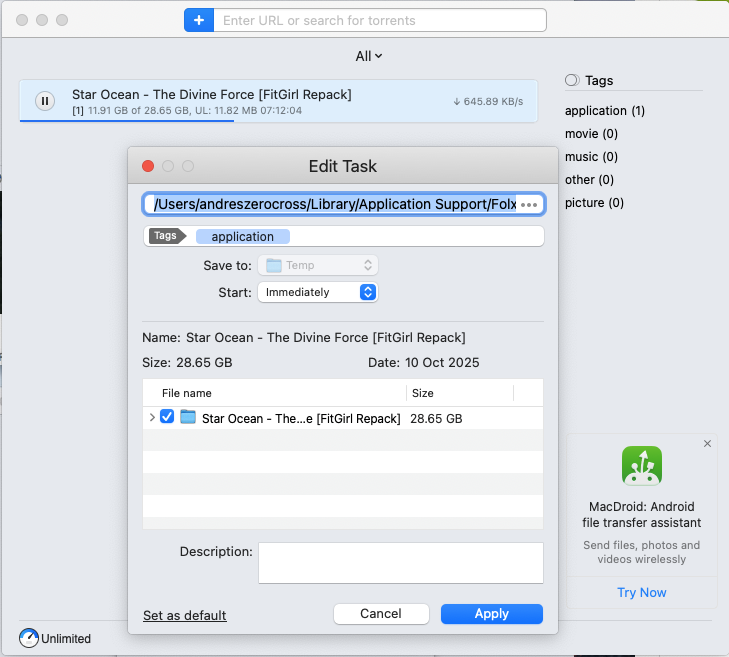
Task: Filter by picture (0) tag
Action: click(x=594, y=203)
